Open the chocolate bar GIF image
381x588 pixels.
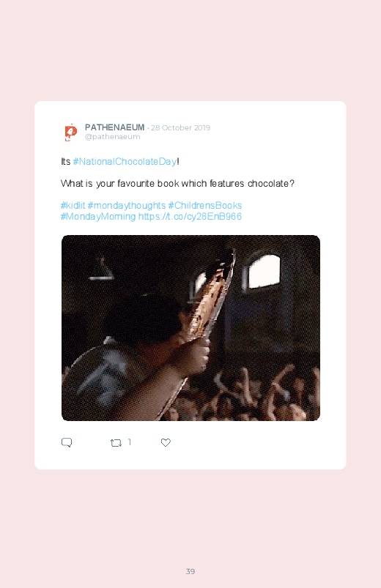[x=190, y=328]
